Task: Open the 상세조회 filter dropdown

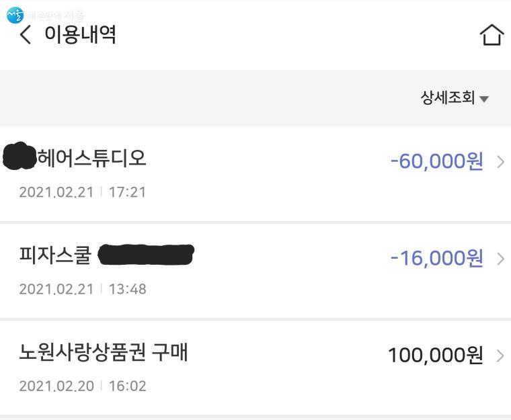Action: (x=447, y=98)
